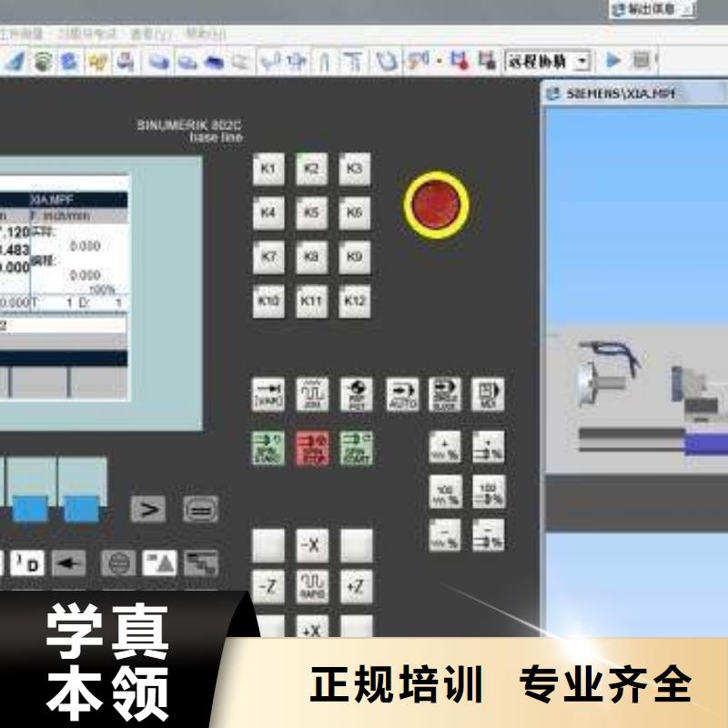Click the gray stop button in toolbar
This screenshot has height=728, width=728.
point(642,60)
